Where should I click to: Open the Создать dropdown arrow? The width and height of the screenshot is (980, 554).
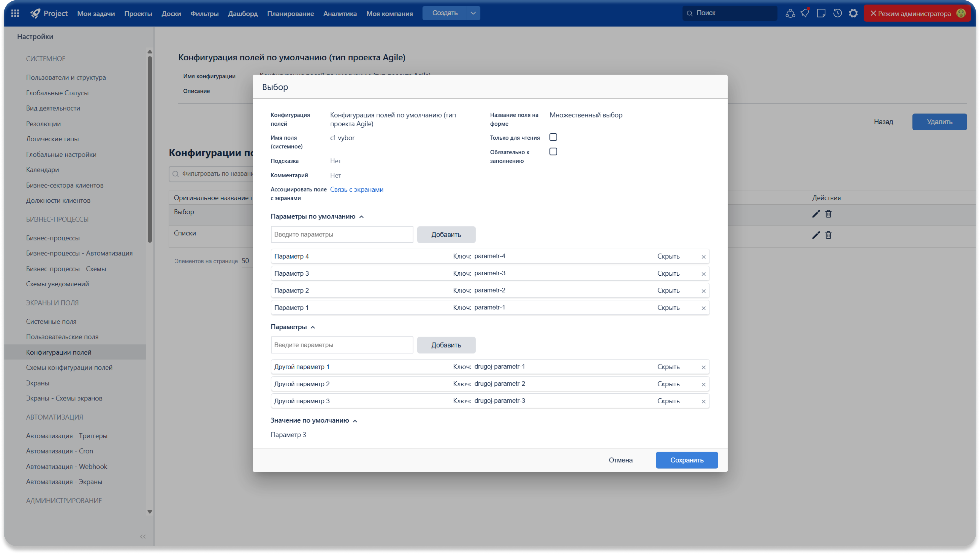coord(473,13)
